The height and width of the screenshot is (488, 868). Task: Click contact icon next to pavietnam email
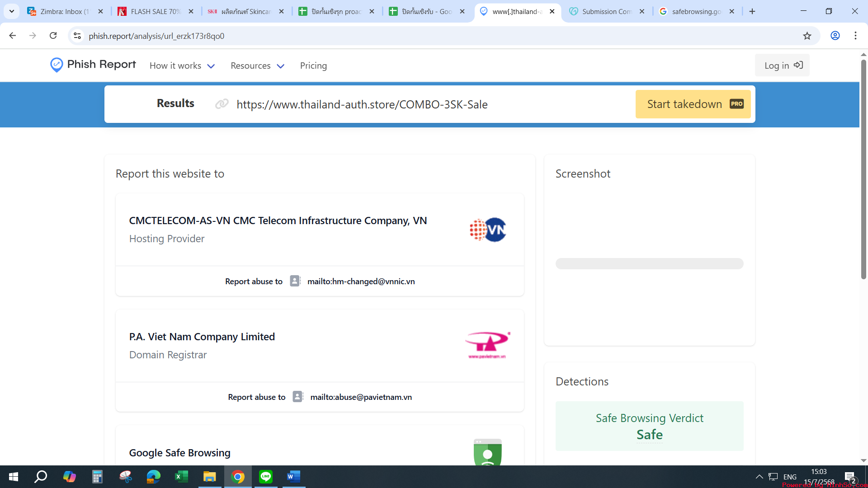click(297, 397)
